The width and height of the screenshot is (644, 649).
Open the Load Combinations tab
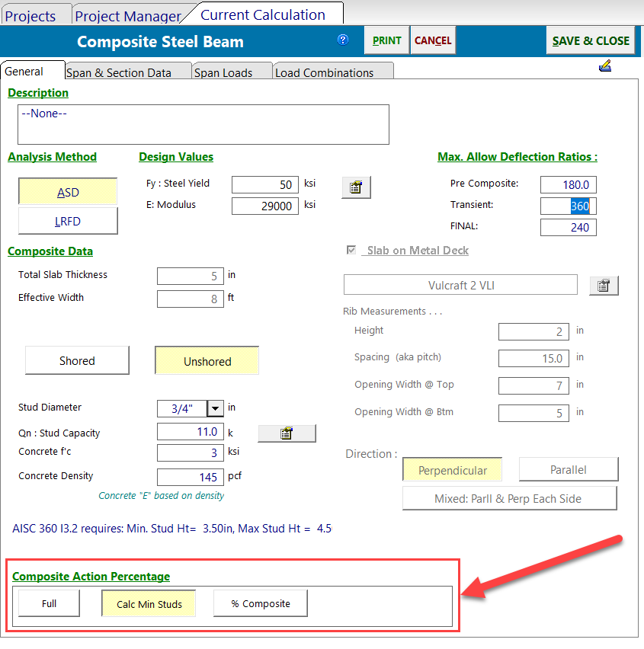pos(324,73)
